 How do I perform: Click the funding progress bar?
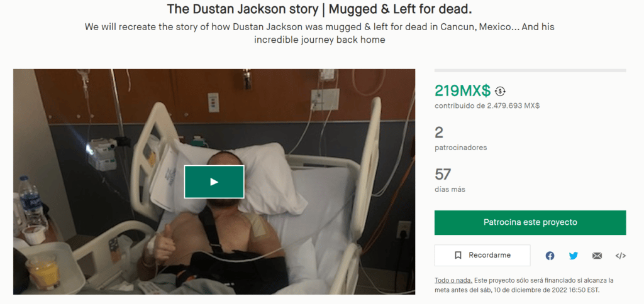pos(530,70)
